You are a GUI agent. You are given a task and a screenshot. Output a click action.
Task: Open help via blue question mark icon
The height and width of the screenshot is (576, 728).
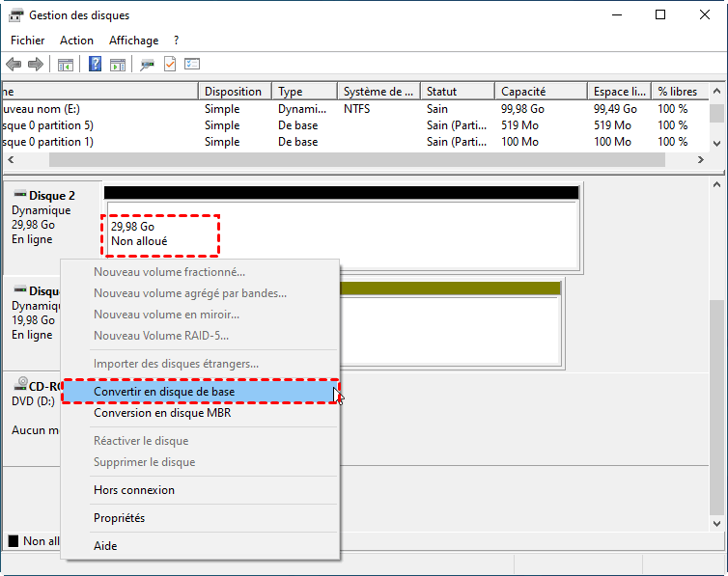96,65
